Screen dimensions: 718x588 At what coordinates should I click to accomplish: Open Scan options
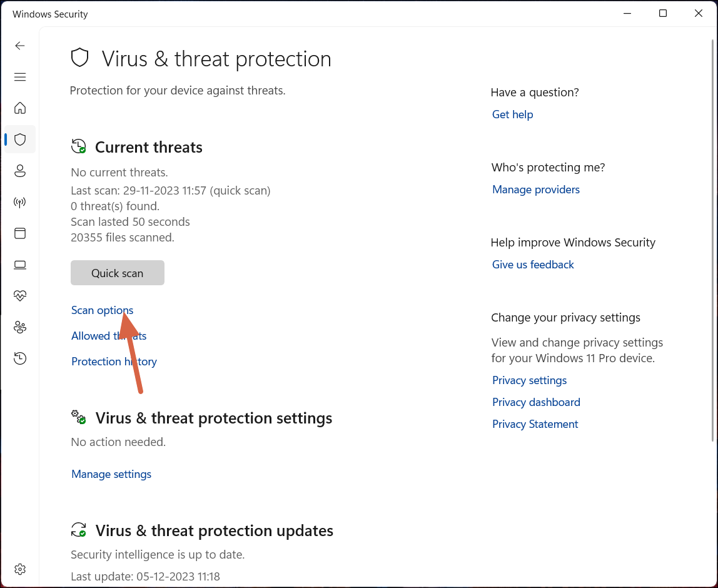point(102,310)
